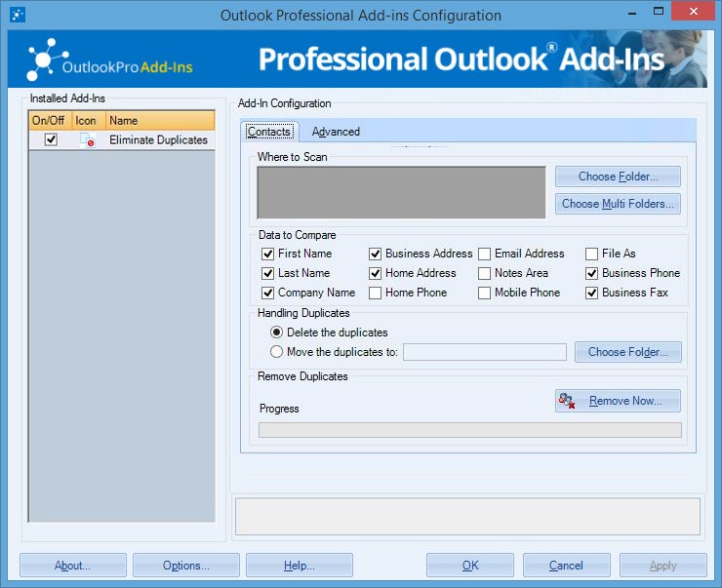Click Choose Multi Folders button

[x=618, y=204]
